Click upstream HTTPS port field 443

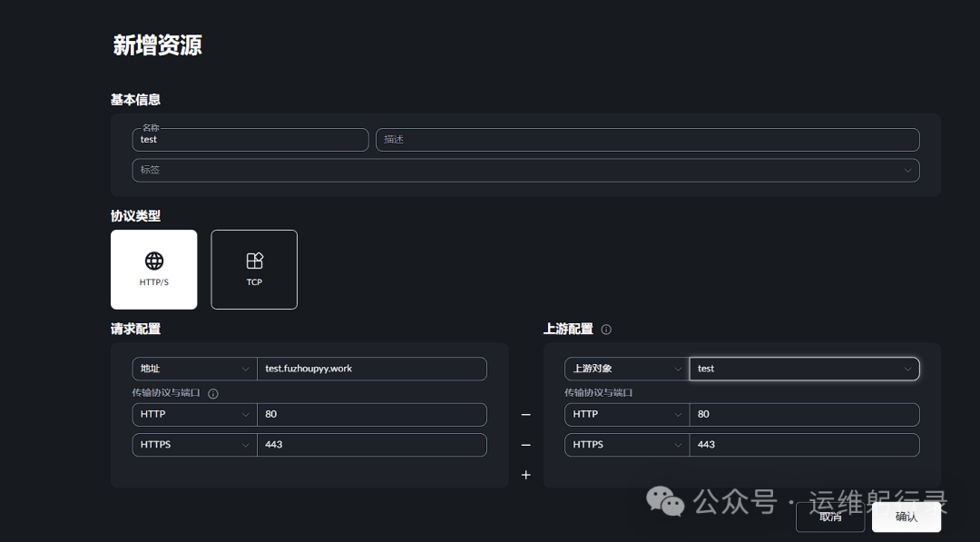click(x=804, y=445)
